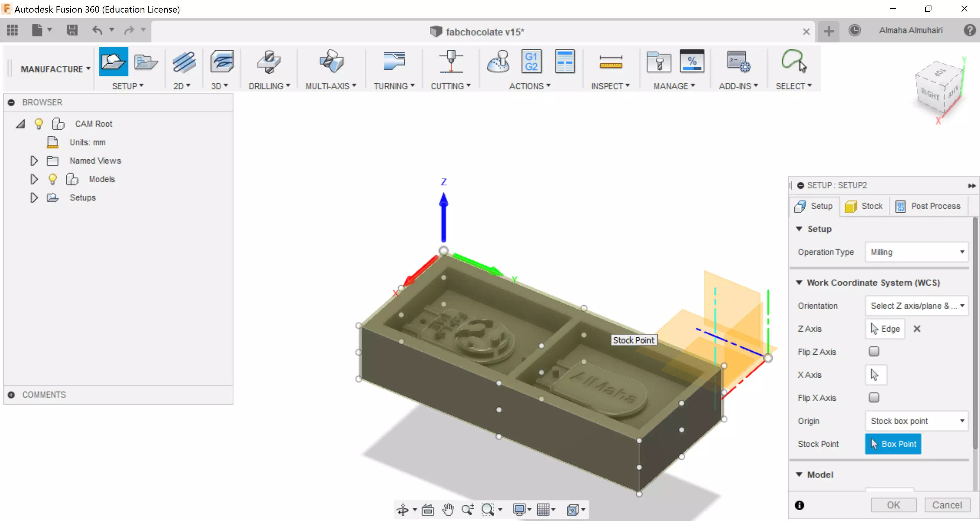This screenshot has height=521, width=980.
Task: Select the Pan hand tool
Action: pyautogui.click(x=448, y=509)
